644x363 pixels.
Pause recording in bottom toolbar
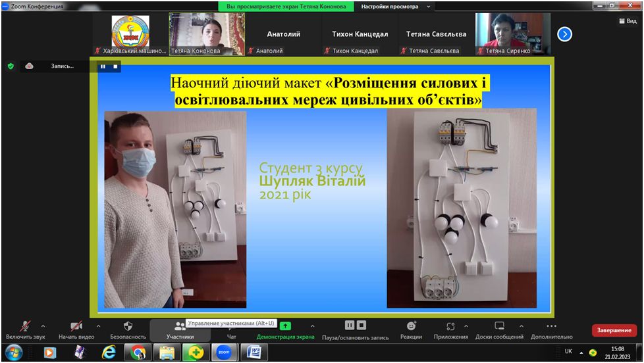(350, 326)
